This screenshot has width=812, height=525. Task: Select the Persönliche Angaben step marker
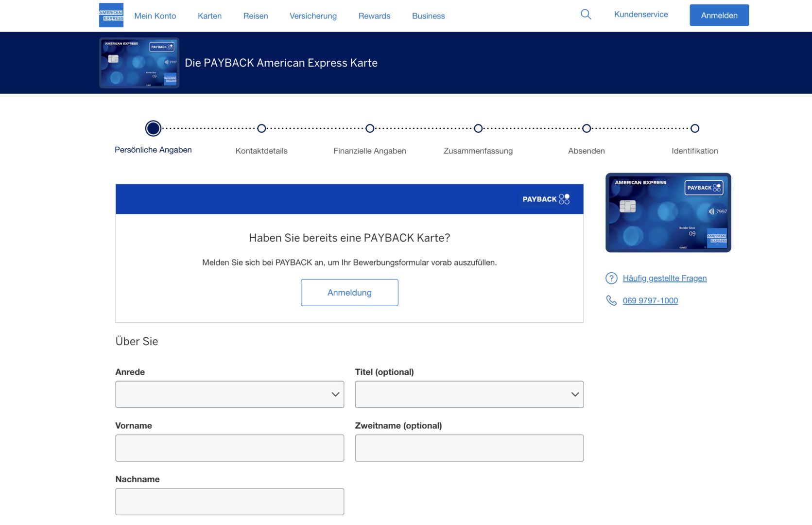153,128
